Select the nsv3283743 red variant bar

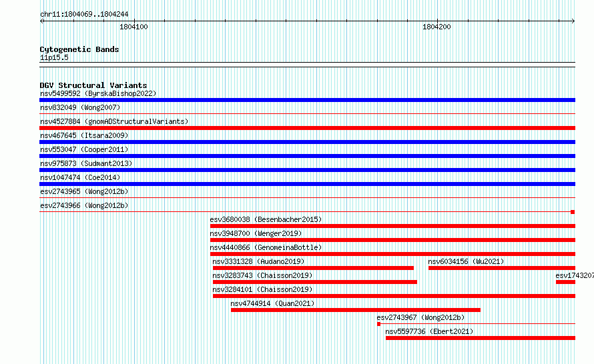(x=315, y=282)
